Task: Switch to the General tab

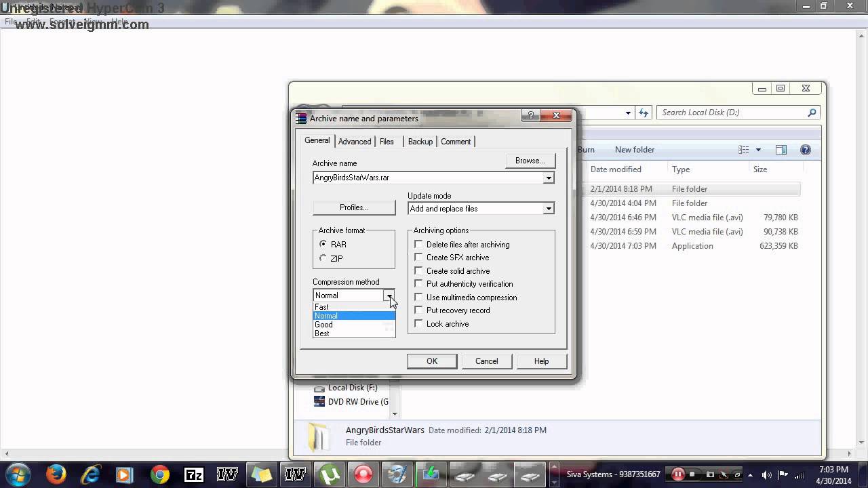Action: [317, 140]
